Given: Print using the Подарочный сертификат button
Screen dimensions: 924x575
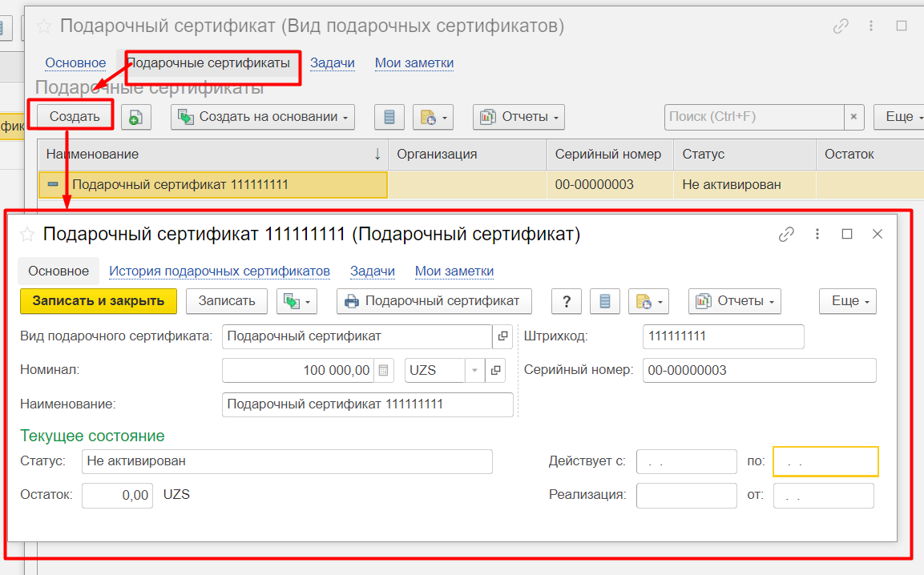Looking at the screenshot, I should 434,301.
